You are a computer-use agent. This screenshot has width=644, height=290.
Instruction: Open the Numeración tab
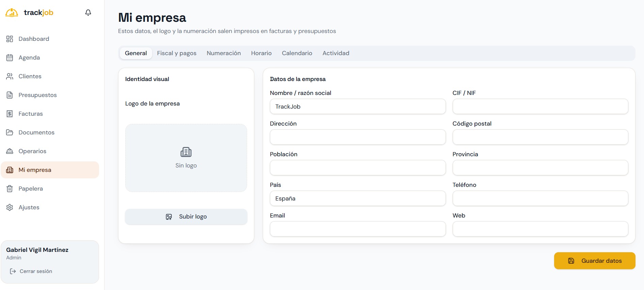tap(224, 53)
